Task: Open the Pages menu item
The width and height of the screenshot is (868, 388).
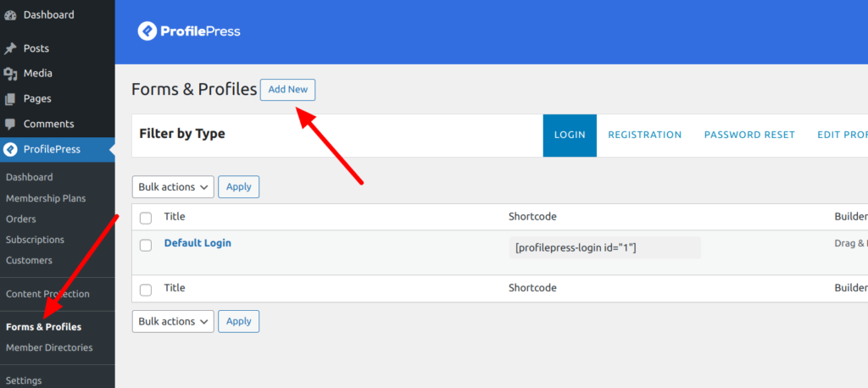Action: [x=37, y=99]
